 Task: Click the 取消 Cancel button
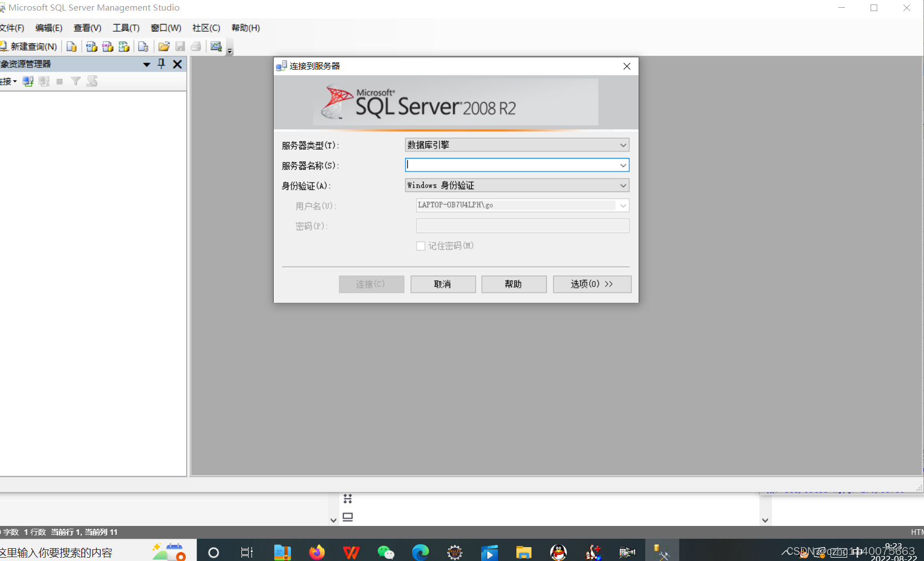(x=443, y=284)
